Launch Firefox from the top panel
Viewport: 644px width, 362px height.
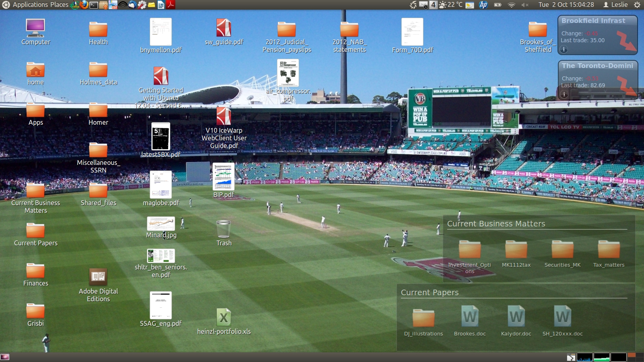tap(84, 5)
